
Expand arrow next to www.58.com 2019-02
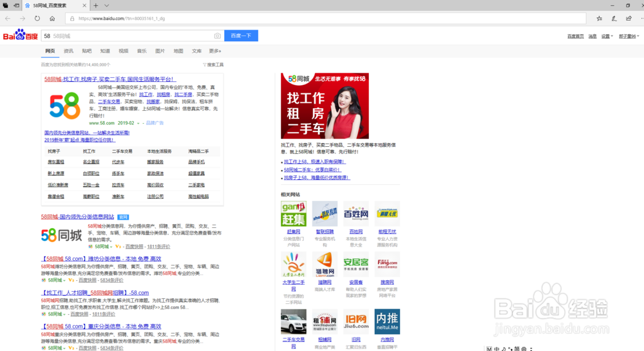pos(138,123)
